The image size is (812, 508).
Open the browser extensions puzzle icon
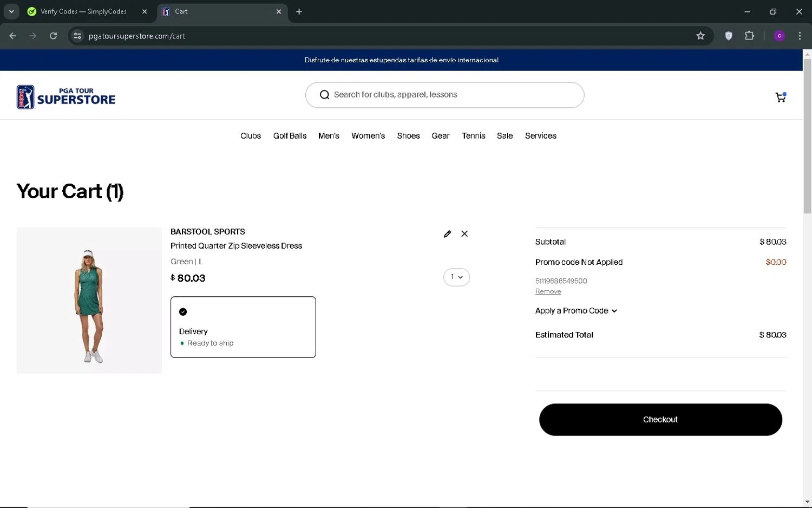749,36
